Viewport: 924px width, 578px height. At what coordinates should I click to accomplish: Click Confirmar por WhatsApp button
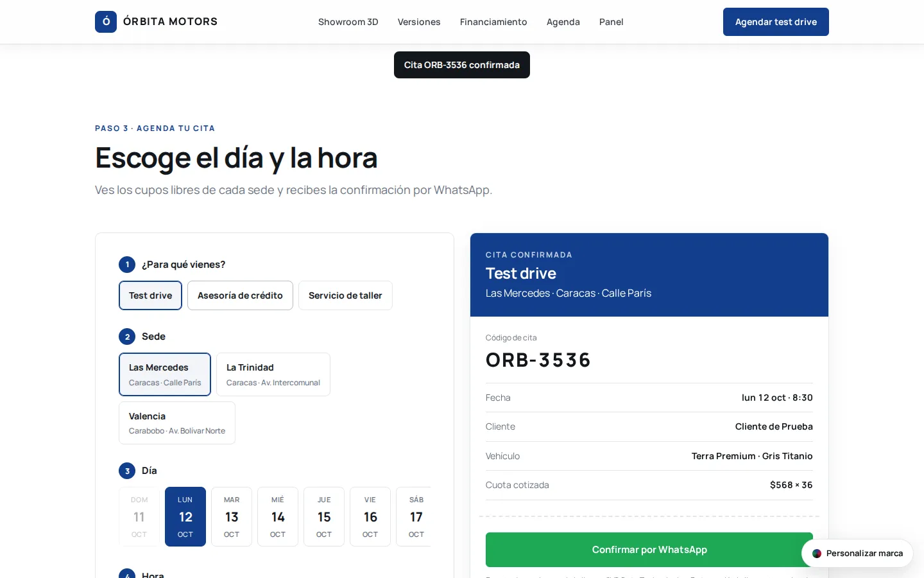point(649,550)
